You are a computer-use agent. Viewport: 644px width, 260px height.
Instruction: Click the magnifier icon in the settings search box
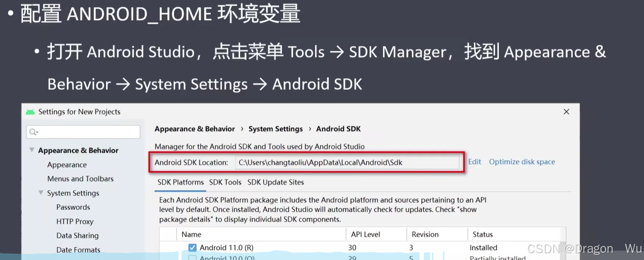[x=33, y=132]
